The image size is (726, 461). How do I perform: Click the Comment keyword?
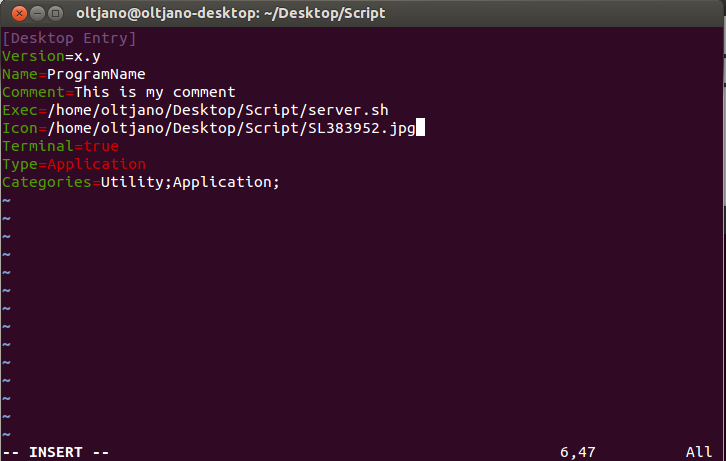point(33,92)
